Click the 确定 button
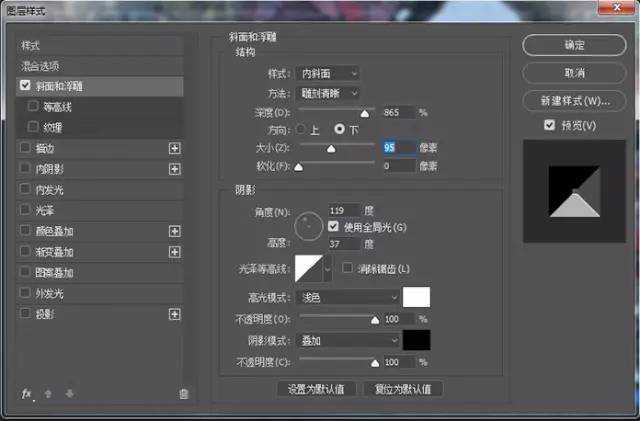640x421 pixels. pyautogui.click(x=574, y=45)
